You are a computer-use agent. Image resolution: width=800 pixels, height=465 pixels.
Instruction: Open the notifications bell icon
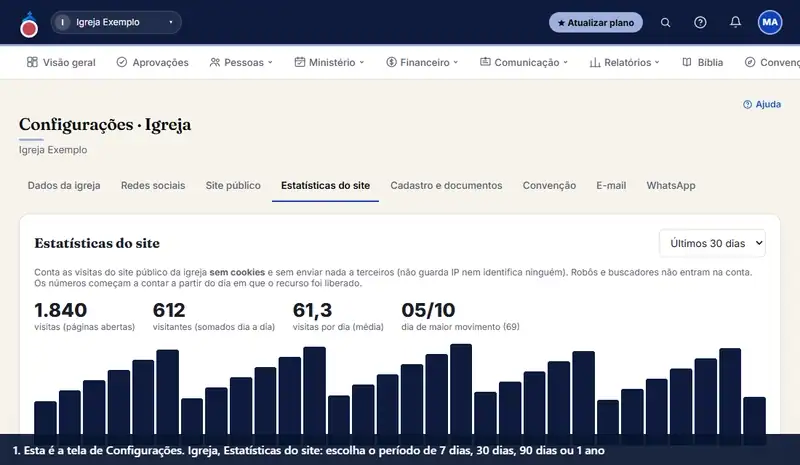click(735, 22)
